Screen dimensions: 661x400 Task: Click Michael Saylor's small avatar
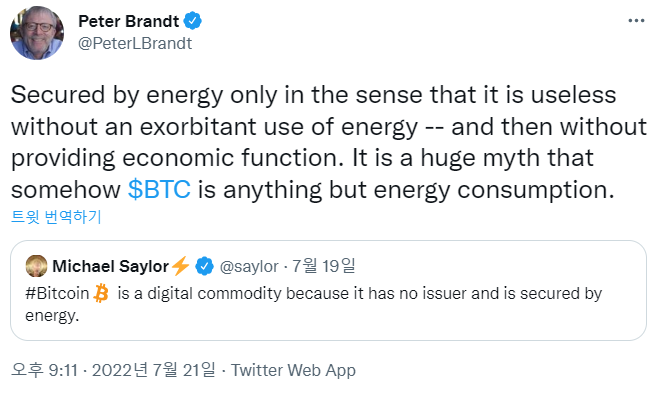pos(36,266)
